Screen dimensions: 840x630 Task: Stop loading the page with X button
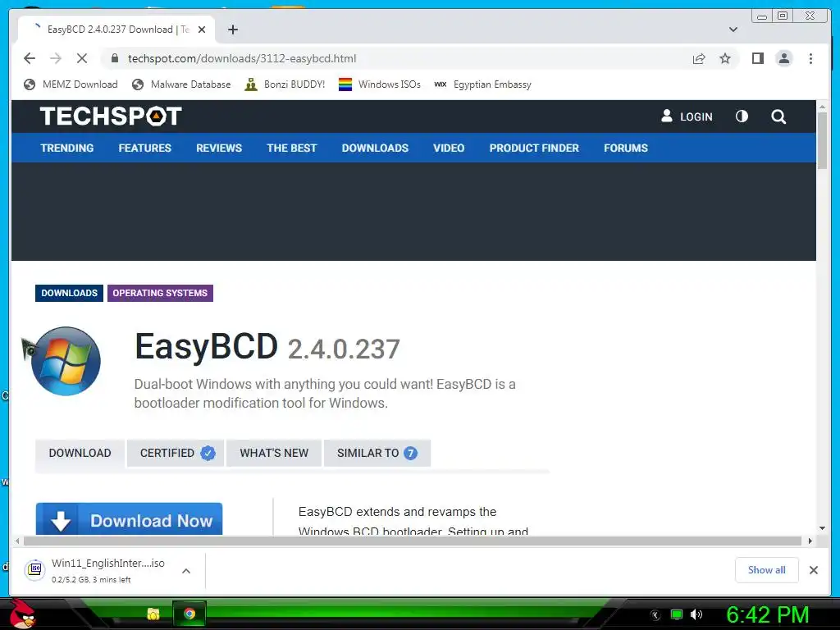(82, 58)
